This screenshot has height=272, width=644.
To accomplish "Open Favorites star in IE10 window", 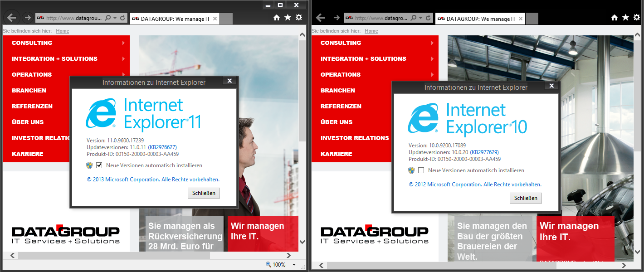I will click(625, 18).
